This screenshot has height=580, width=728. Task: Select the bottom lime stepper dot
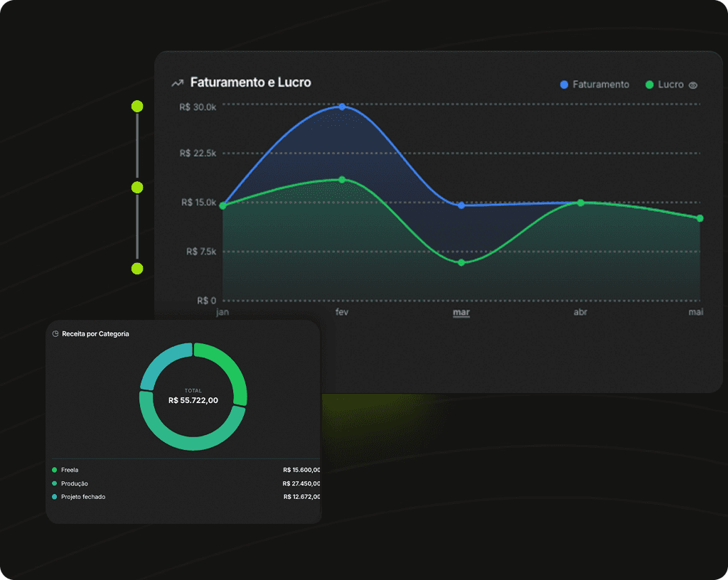pos(137,268)
